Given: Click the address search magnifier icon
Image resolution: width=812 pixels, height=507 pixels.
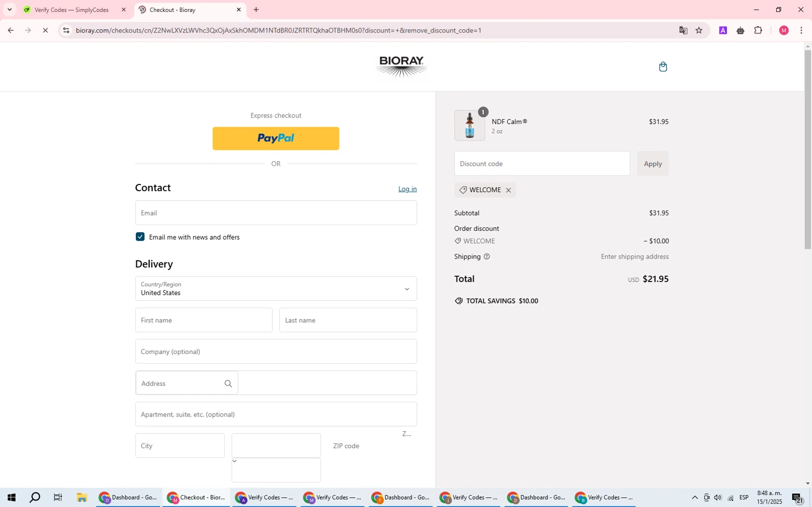Looking at the screenshot, I should pos(228,384).
